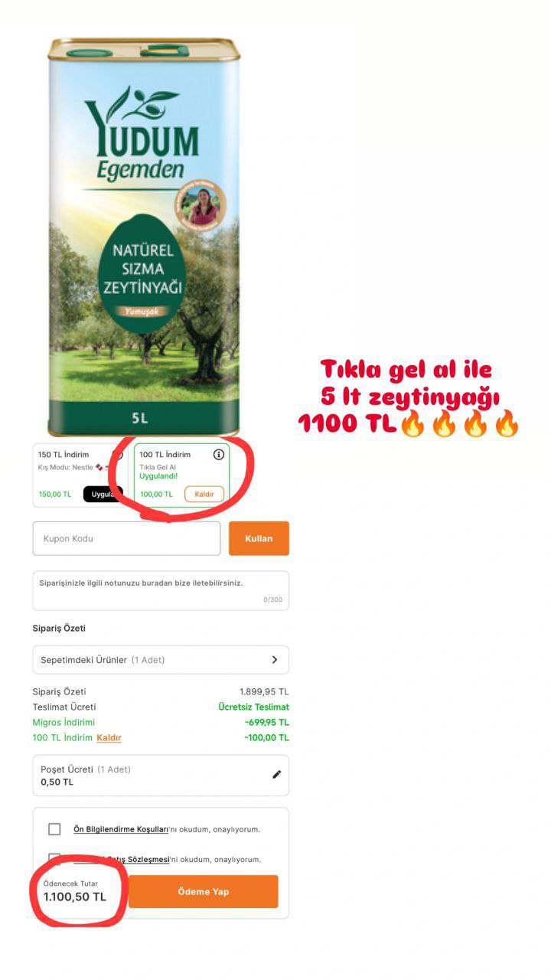This screenshot has height=980, width=551.
Task: Expand Sepetimdeki Ürünler chevron arrow
Action: click(275, 659)
